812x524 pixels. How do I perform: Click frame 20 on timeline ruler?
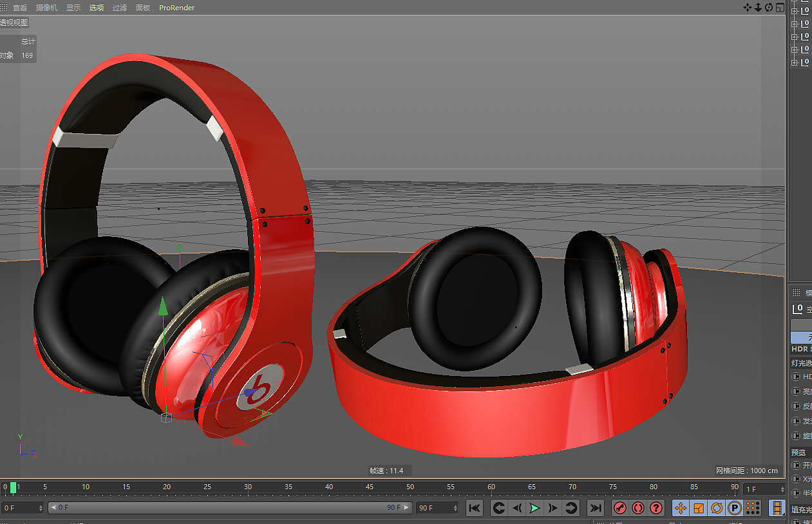pyautogui.click(x=167, y=487)
